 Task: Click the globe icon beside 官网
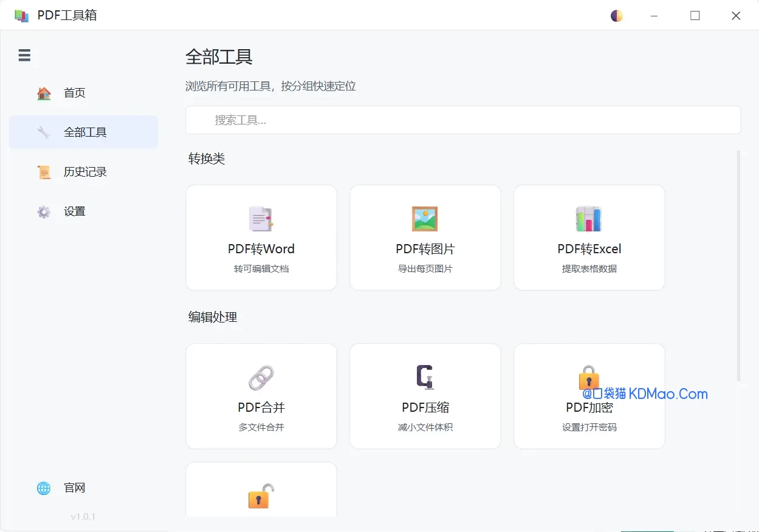[44, 488]
